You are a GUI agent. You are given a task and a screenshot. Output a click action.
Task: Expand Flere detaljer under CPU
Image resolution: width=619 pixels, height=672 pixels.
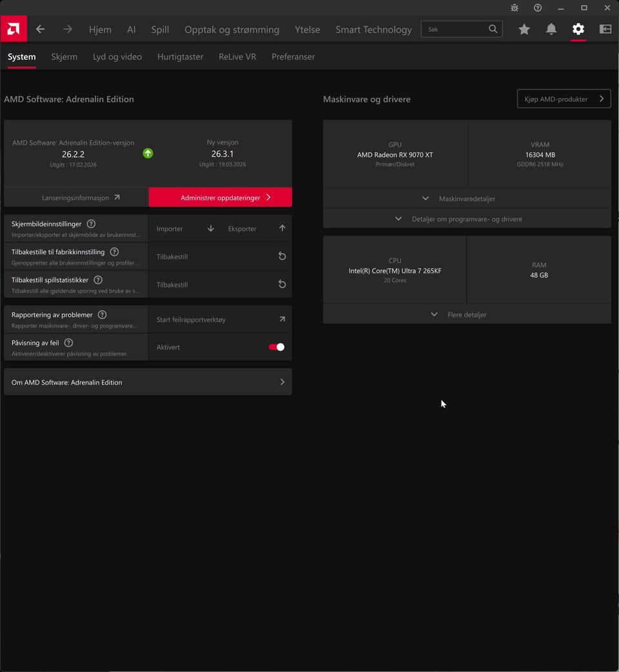tap(467, 314)
